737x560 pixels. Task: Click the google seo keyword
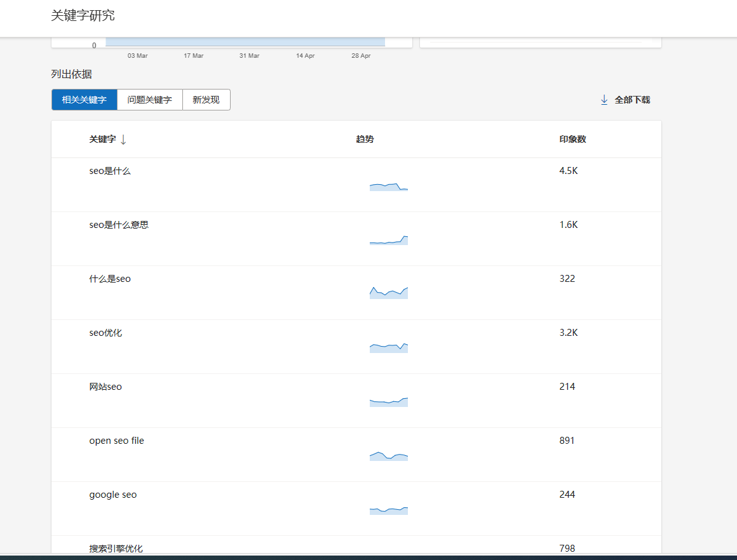[112, 495]
